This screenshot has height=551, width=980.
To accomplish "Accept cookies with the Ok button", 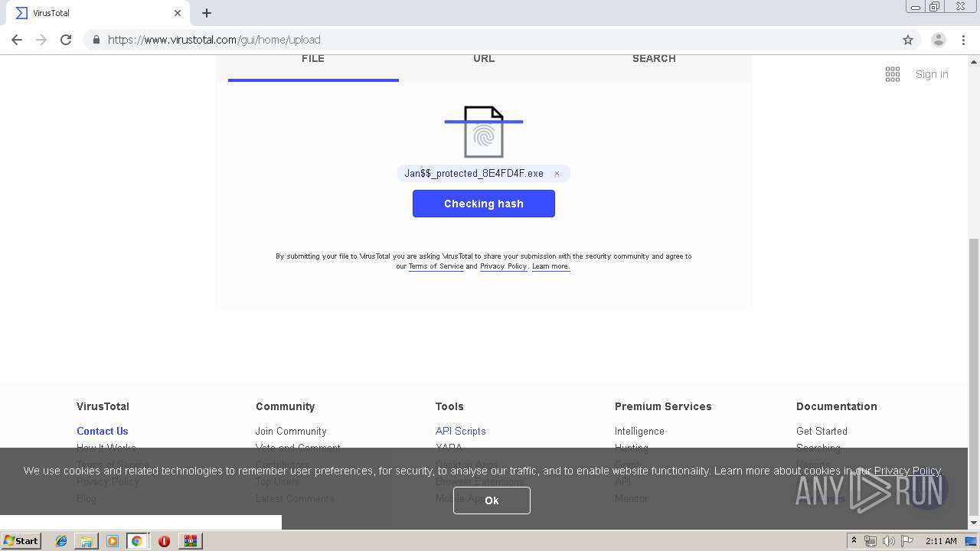I will (492, 500).
